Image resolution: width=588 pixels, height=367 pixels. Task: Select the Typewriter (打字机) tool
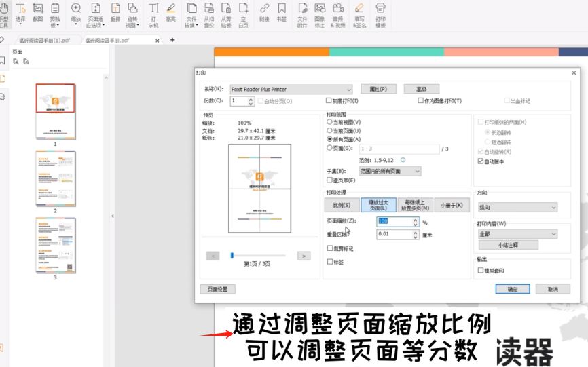[153, 15]
